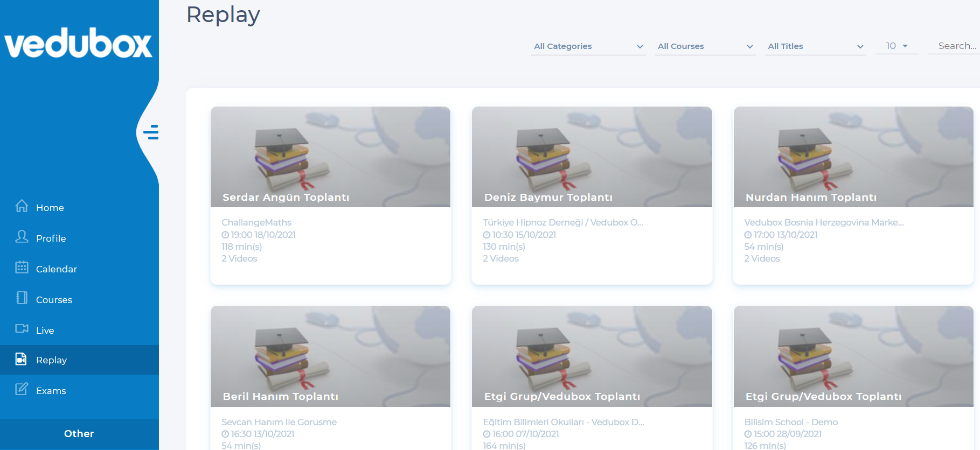Image resolution: width=980 pixels, height=450 pixels.
Task: Click the Replay video file icon
Action: coord(21,359)
